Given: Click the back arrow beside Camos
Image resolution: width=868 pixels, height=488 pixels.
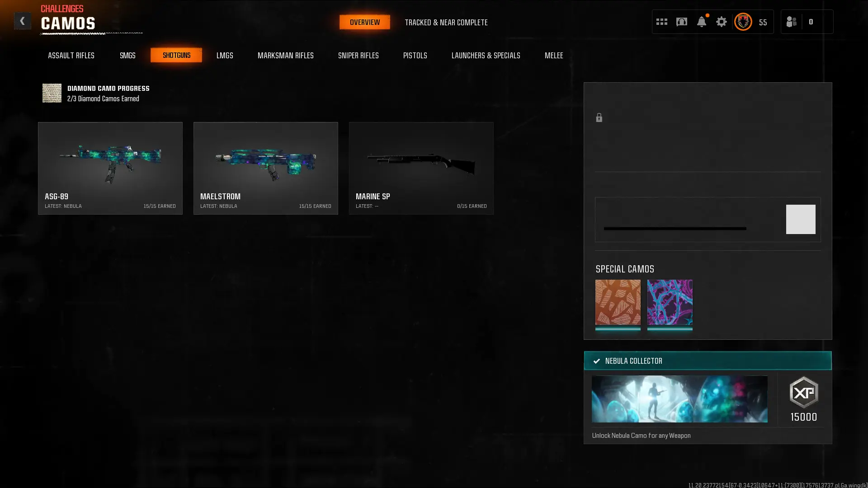Looking at the screenshot, I should [x=22, y=21].
